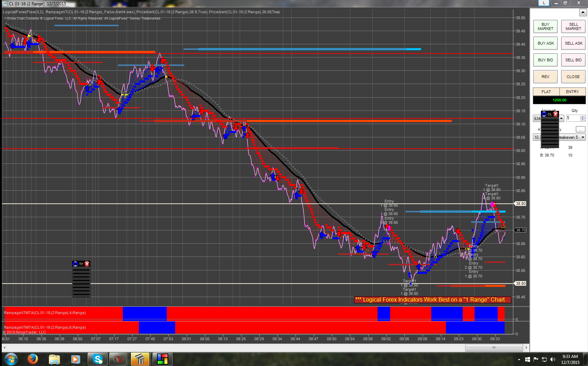Open the Windows Start menu
The height and width of the screenshot is (366, 588).
click(11, 359)
